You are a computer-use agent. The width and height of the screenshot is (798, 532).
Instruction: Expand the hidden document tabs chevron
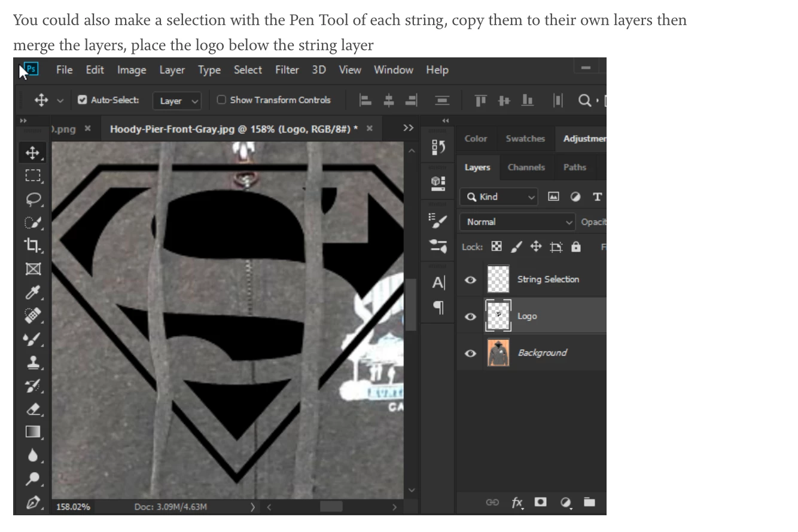point(408,129)
